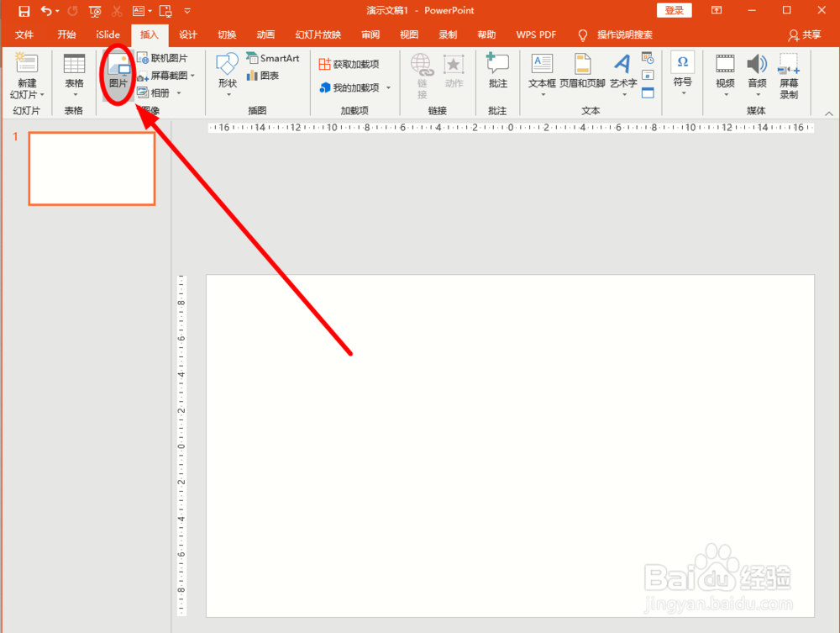Select the 插入 Insert tab
Image resolution: width=840 pixels, height=633 pixels.
150,35
